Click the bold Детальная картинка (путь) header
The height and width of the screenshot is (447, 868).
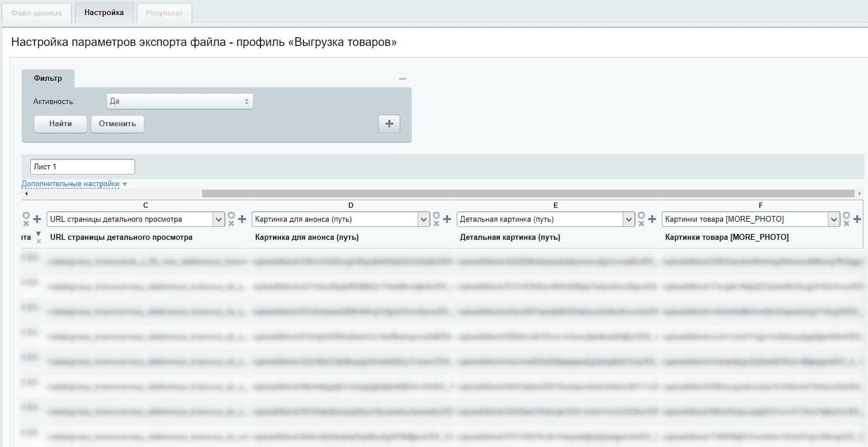tap(510, 237)
